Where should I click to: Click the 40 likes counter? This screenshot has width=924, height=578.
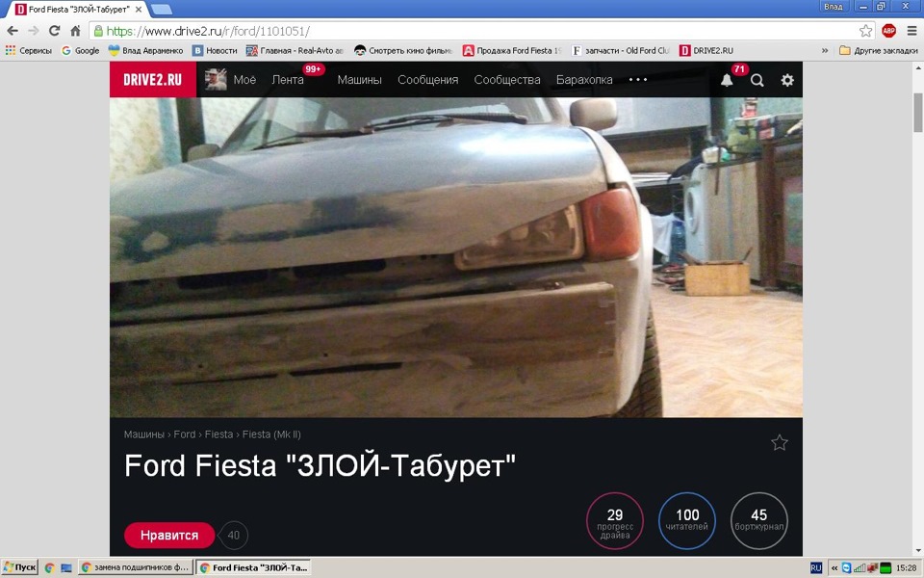click(234, 536)
